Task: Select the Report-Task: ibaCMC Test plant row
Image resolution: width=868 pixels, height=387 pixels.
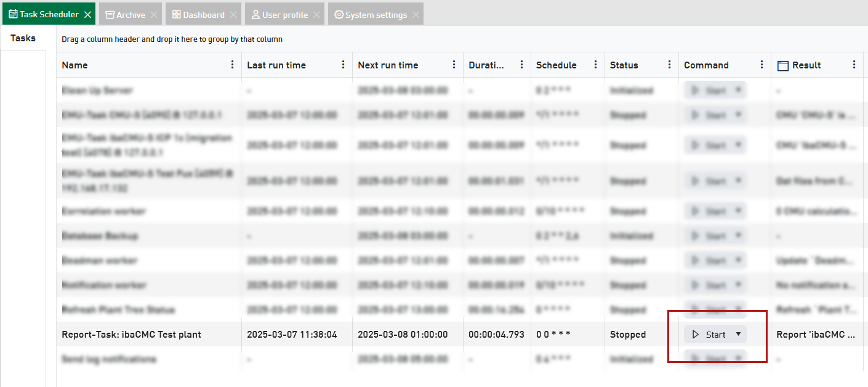Action: click(131, 335)
